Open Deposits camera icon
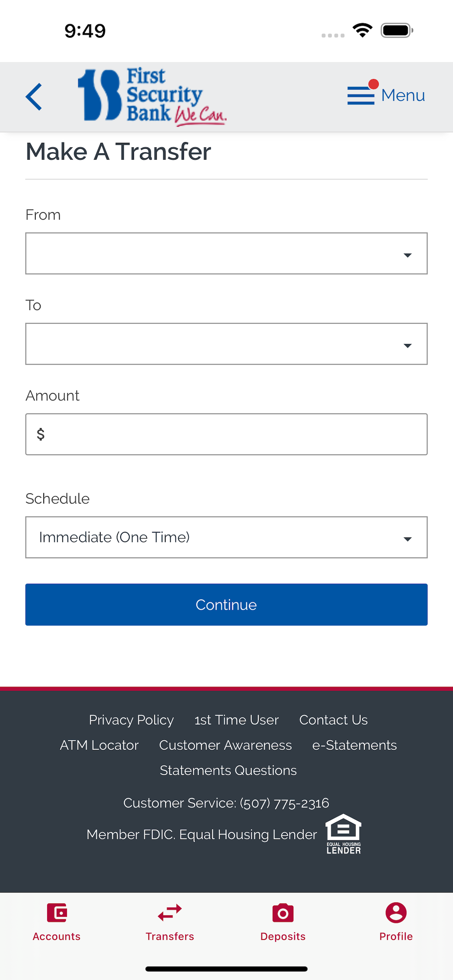453x980 pixels. (x=283, y=913)
